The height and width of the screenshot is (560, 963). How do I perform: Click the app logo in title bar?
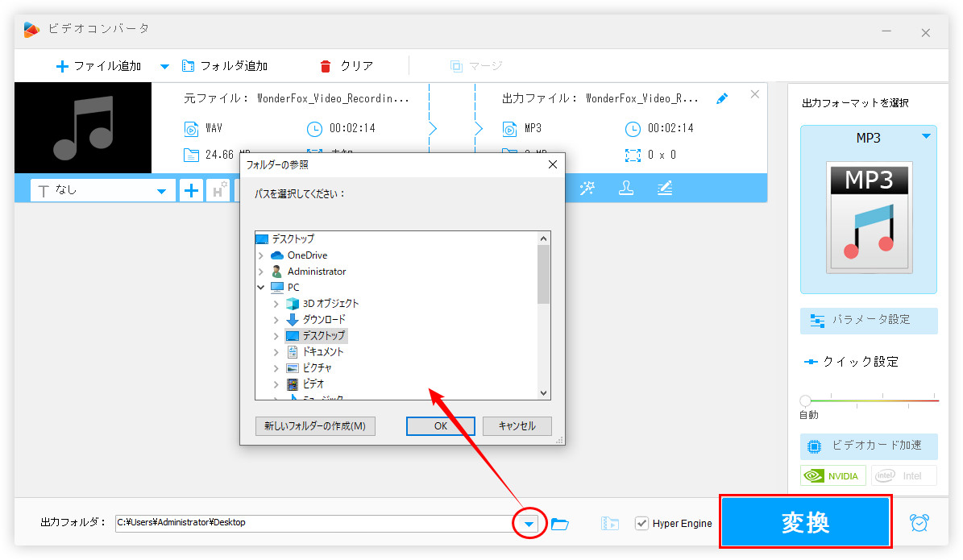point(32,30)
